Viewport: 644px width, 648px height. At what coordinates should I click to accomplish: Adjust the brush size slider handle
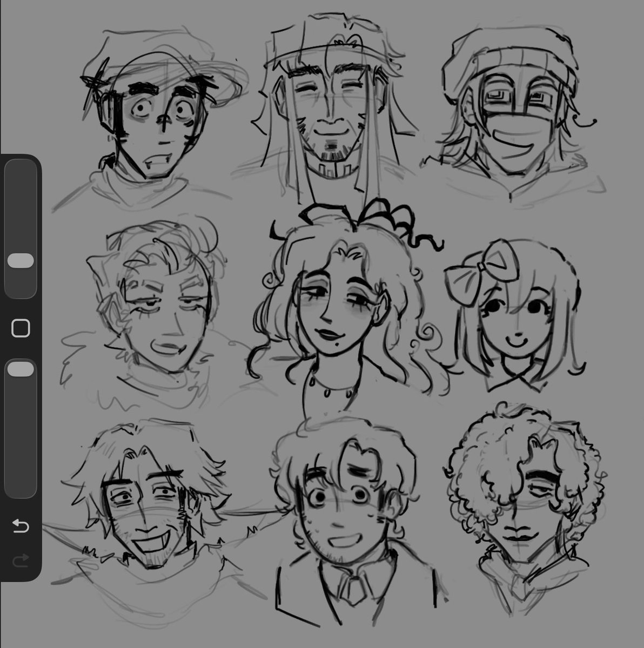(21, 261)
